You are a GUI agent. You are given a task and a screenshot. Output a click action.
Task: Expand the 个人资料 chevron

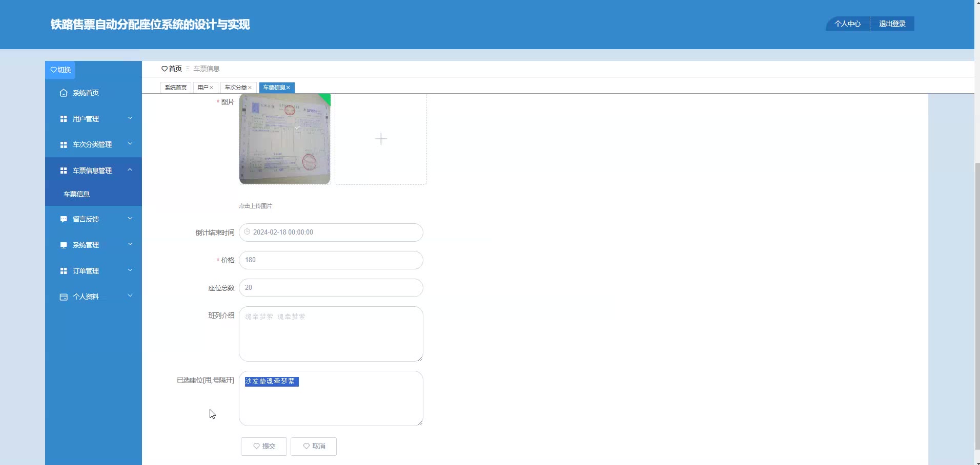[x=130, y=296]
